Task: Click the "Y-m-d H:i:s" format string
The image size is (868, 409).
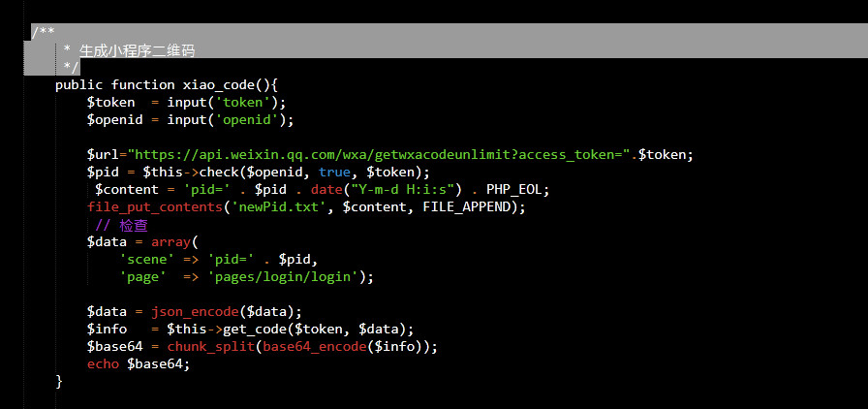Action: coord(402,190)
